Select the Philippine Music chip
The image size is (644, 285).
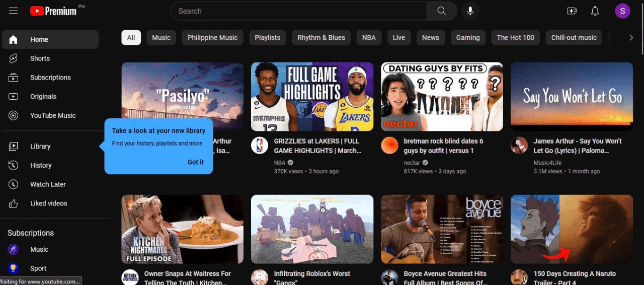tap(213, 37)
